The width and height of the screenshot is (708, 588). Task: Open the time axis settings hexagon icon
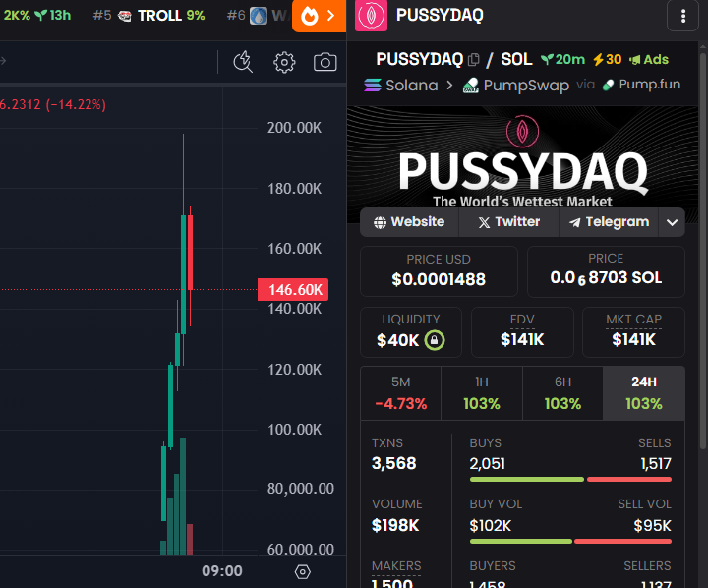302,571
